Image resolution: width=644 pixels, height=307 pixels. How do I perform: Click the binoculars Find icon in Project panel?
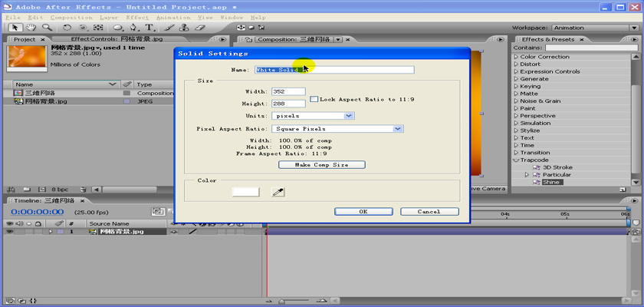[x=11, y=190]
